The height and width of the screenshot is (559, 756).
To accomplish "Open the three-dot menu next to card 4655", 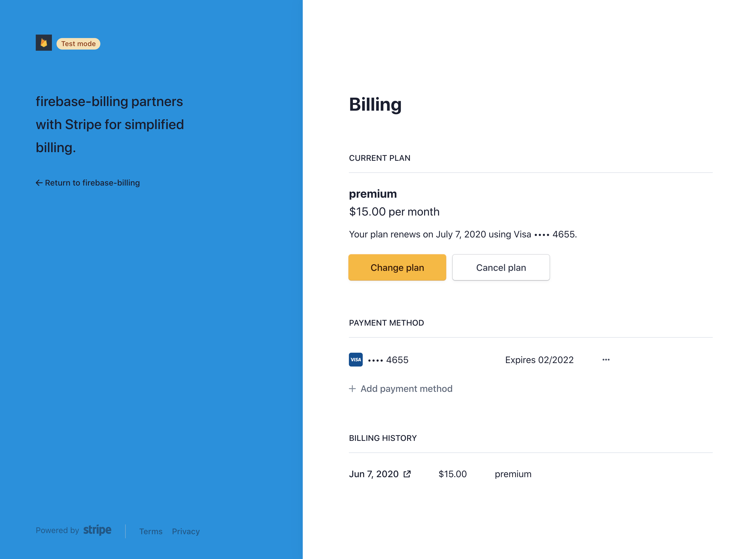I will [x=606, y=360].
